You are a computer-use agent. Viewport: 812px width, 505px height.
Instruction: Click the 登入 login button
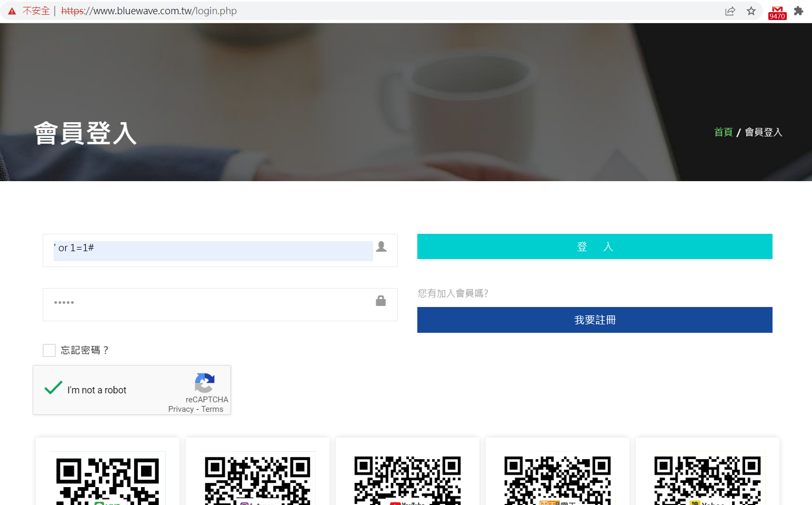pyautogui.click(x=595, y=246)
